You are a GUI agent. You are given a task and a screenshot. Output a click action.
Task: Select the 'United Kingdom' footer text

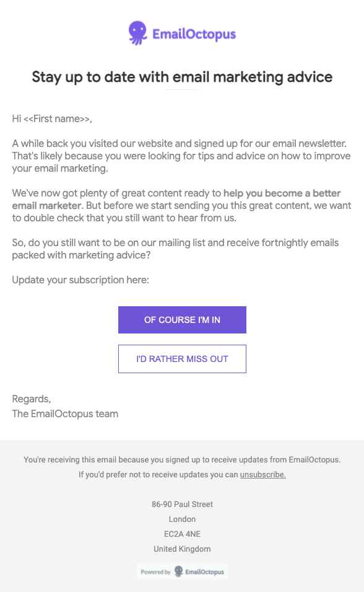pos(182,549)
